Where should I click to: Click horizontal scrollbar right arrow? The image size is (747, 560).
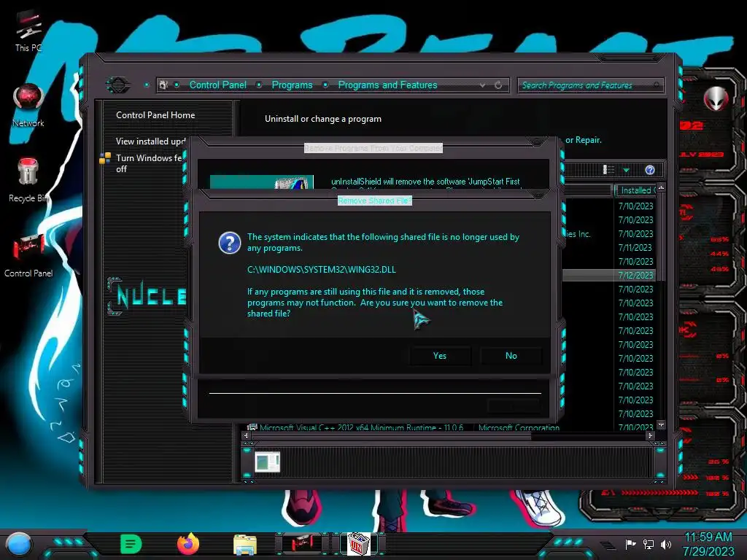(650, 435)
